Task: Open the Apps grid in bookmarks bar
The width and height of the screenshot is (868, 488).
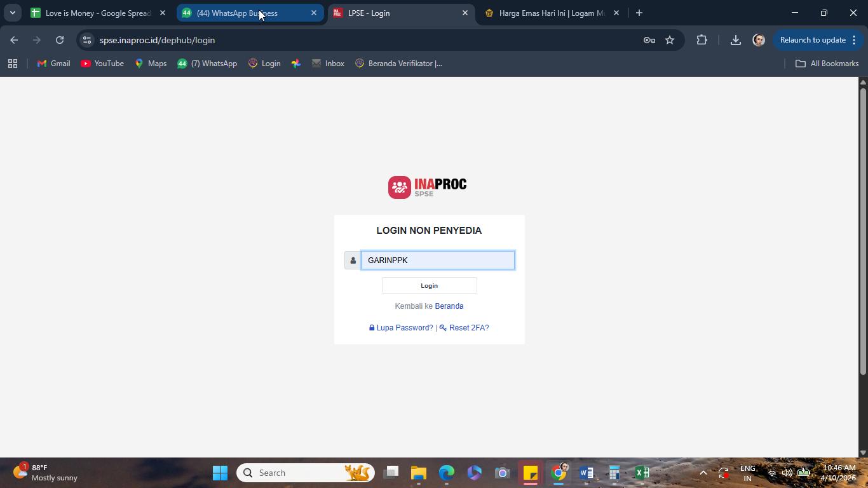Action: (x=13, y=64)
